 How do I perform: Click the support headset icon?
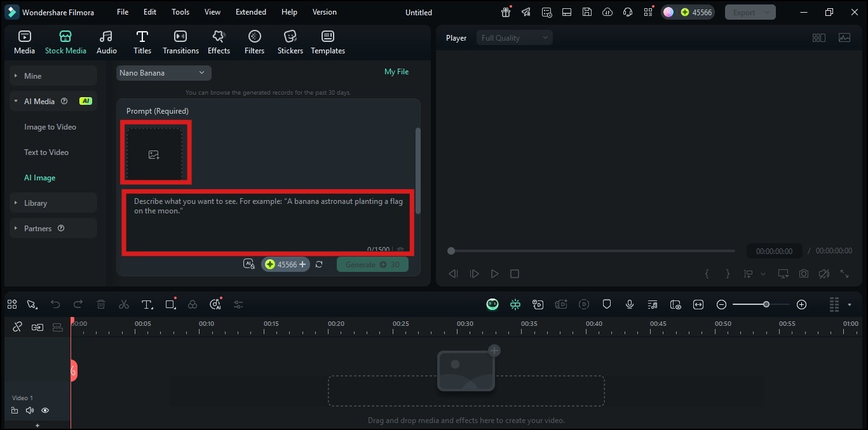(x=627, y=12)
